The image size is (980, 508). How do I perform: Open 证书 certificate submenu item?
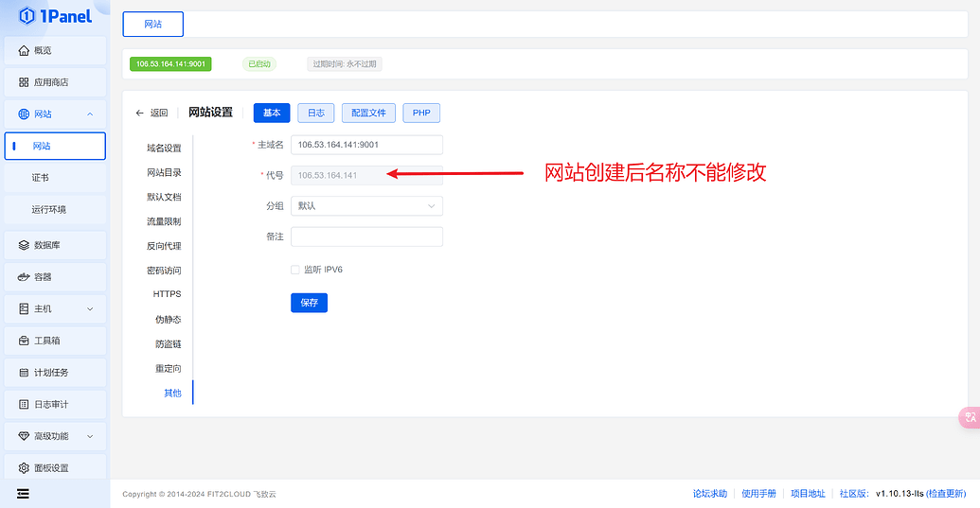click(x=55, y=178)
